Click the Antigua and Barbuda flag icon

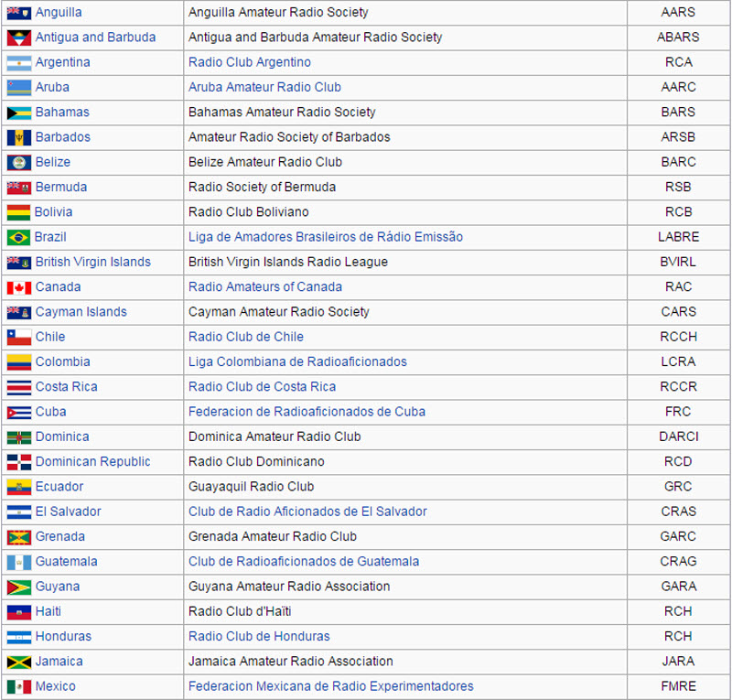point(19,38)
